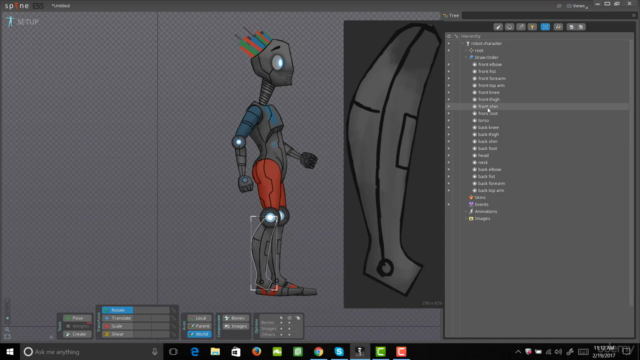
Task: Open Chrome from the taskbar
Action: coord(318,351)
